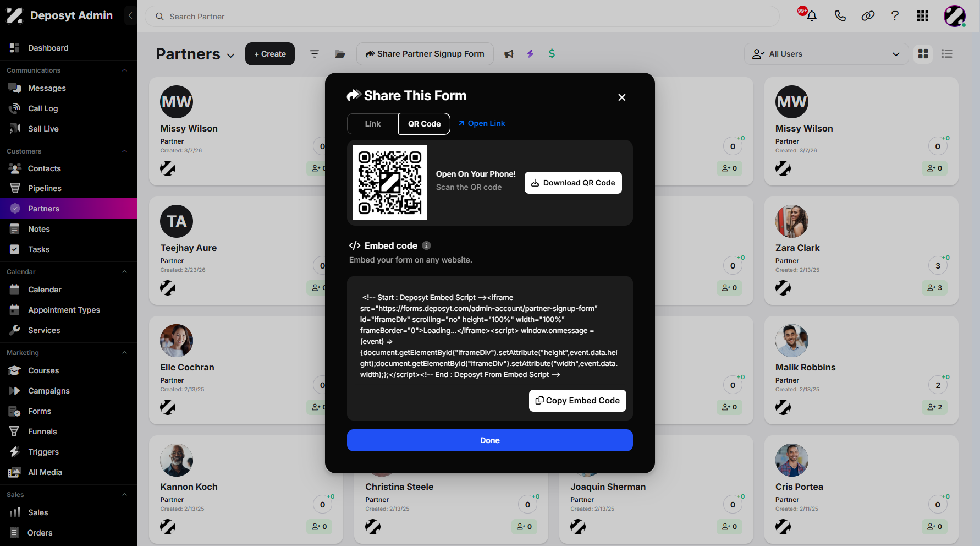Expand the Partners title dropdown
The height and width of the screenshot is (546, 980).
(x=231, y=56)
